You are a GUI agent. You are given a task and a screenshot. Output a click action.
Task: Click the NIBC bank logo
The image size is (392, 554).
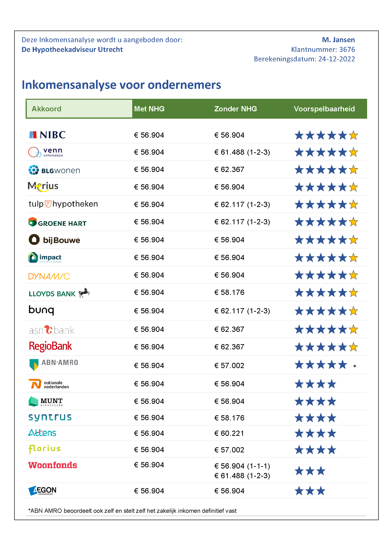[x=47, y=135]
